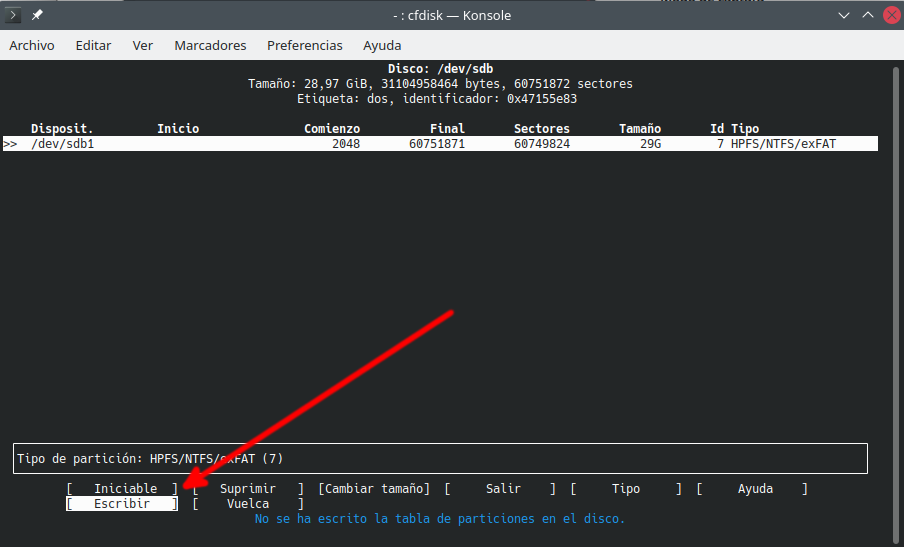Select the highlighted Escribir option
The width and height of the screenshot is (904, 547).
click(122, 504)
